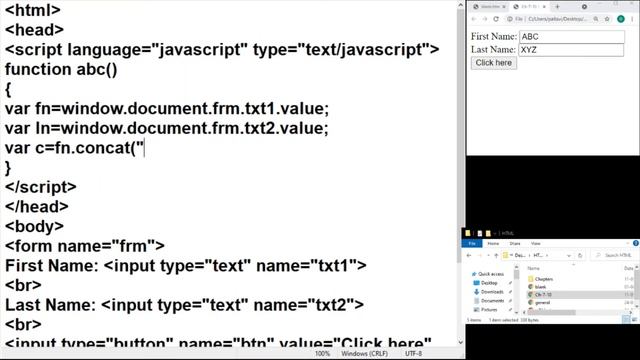The height and width of the screenshot is (360, 640).
Task: Reload the page in Chrome
Action: 496,19
